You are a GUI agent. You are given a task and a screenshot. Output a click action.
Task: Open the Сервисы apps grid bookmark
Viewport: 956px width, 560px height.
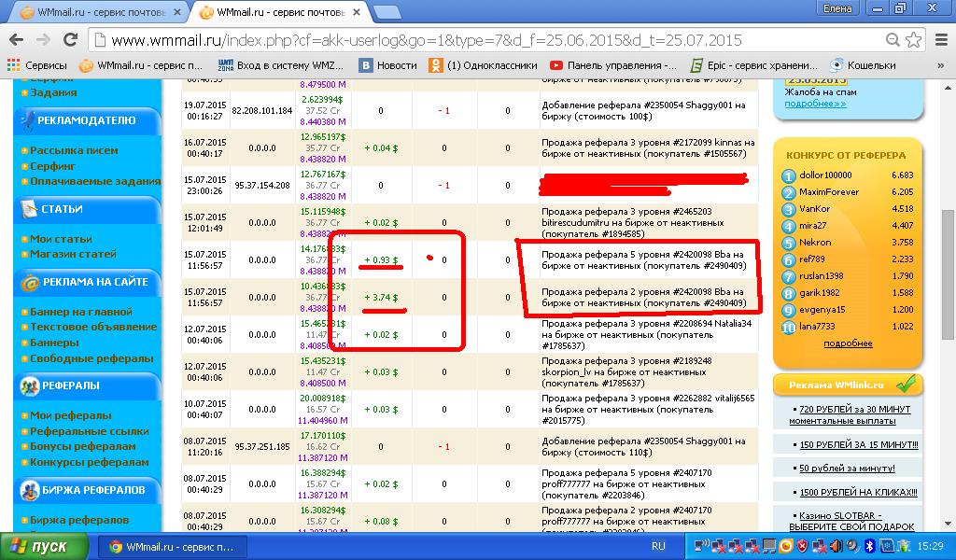pyautogui.click(x=37, y=65)
